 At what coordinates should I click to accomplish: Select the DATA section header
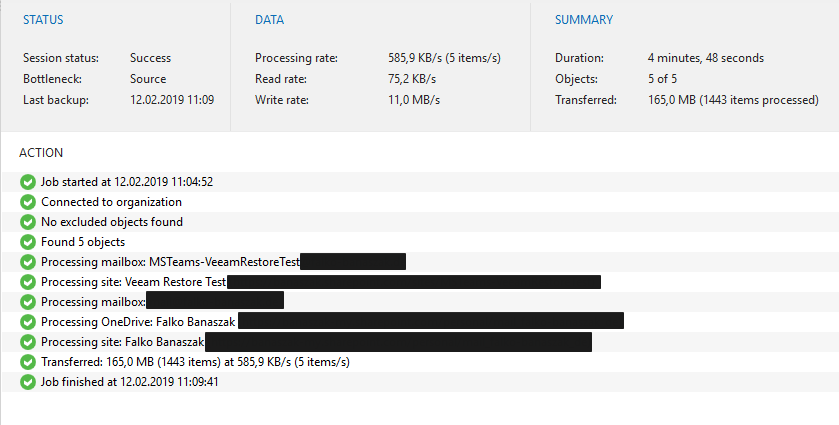(x=269, y=20)
